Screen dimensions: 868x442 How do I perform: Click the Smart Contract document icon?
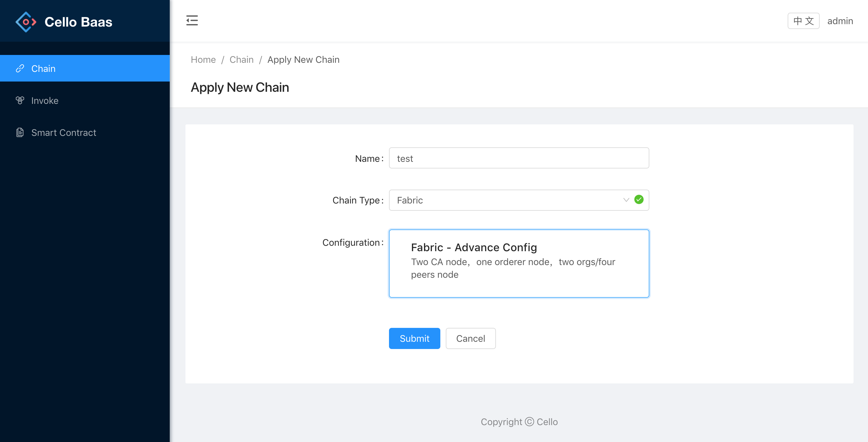pyautogui.click(x=20, y=133)
